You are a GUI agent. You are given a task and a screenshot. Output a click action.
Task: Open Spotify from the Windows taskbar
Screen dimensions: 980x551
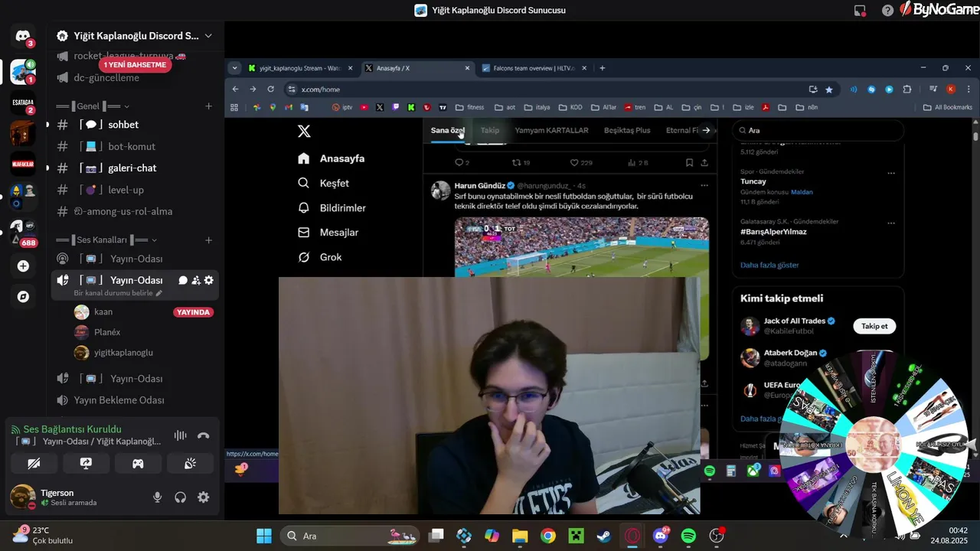click(x=688, y=536)
